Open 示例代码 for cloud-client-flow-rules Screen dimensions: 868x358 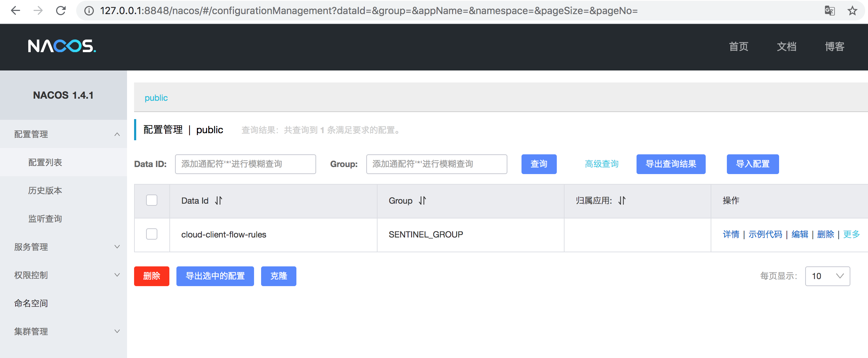(765, 234)
